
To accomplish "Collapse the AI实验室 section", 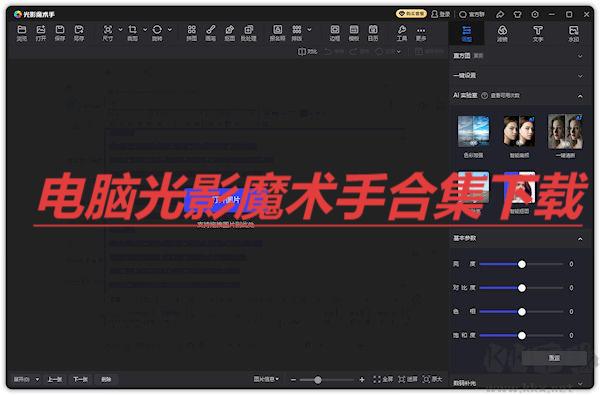I will click(x=580, y=96).
